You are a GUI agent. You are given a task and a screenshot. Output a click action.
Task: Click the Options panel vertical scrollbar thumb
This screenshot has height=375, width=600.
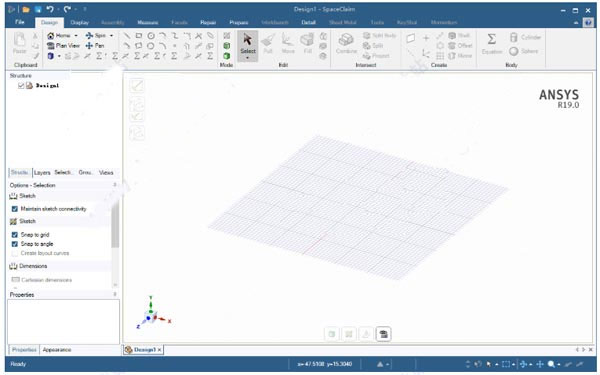click(x=115, y=225)
